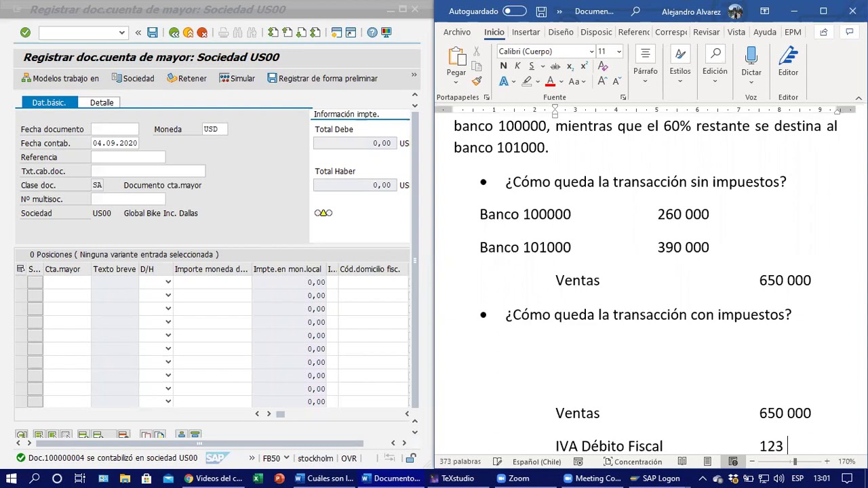Click the green Enter checkmark in SAP toolbar
This screenshot has width=868, height=488.
[x=25, y=33]
